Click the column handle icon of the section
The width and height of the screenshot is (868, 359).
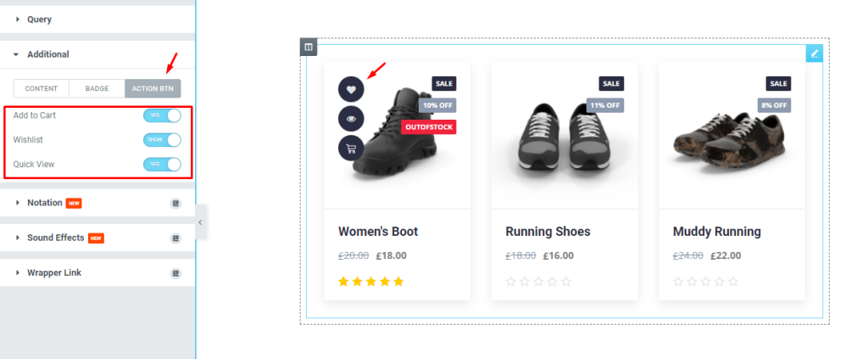309,47
